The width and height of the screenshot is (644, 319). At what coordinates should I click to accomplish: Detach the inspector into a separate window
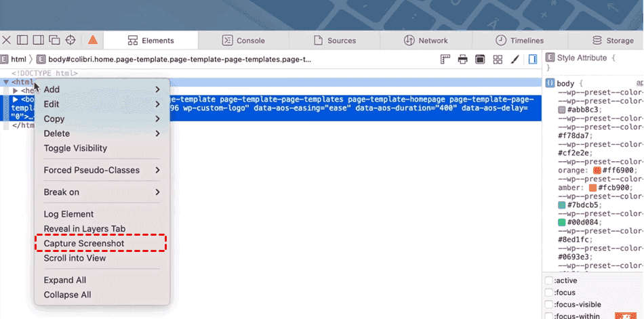tap(54, 40)
